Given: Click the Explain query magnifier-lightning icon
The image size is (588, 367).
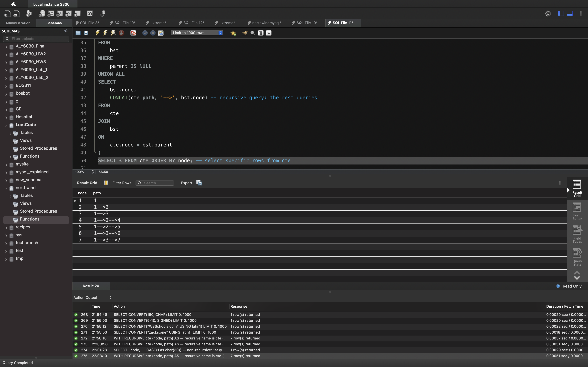Looking at the screenshot, I should 114,33.
